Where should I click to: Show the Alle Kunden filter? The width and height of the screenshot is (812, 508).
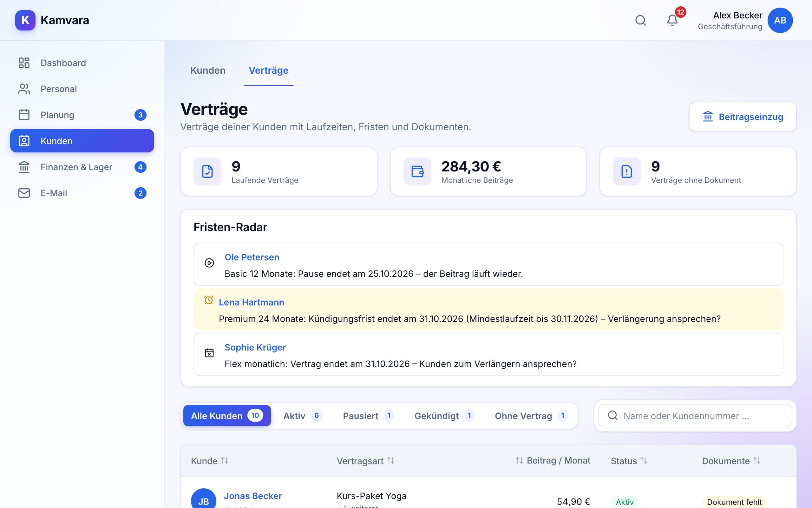click(227, 416)
